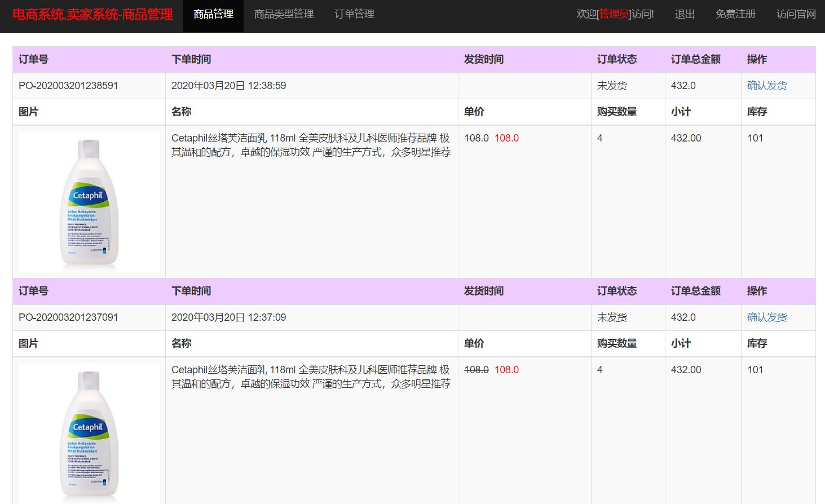Click subtotal 432.00 in second order
This screenshot has height=504, width=825.
(x=686, y=370)
